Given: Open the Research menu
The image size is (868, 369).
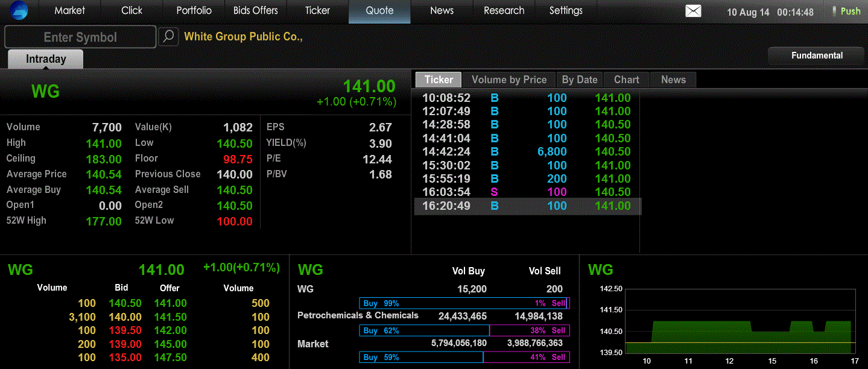Looking at the screenshot, I should click(504, 11).
